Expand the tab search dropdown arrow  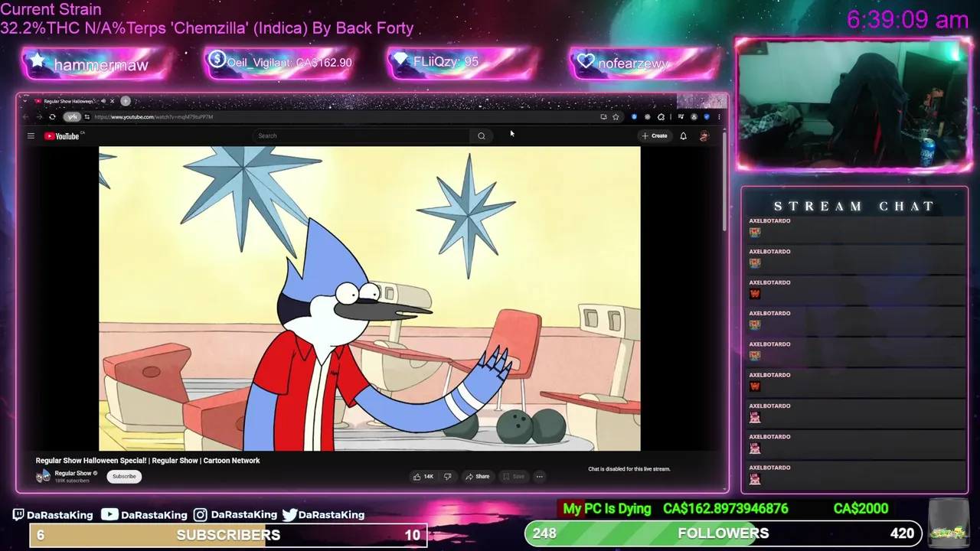click(25, 101)
